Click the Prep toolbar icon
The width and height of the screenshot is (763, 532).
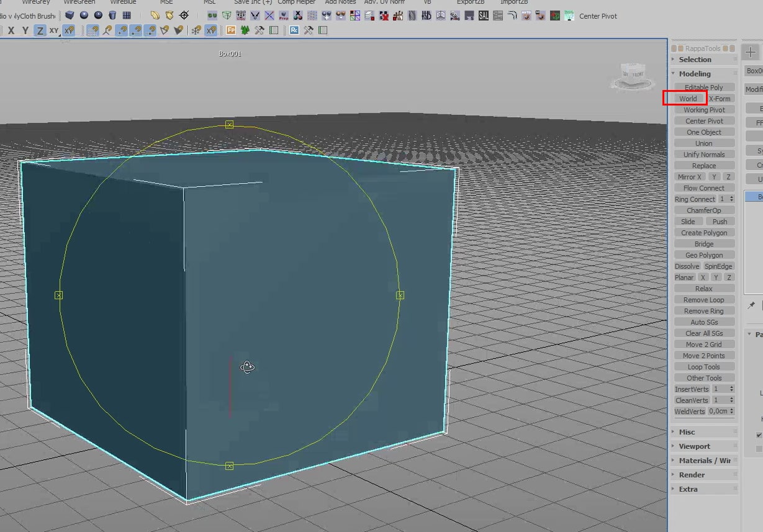point(284,15)
